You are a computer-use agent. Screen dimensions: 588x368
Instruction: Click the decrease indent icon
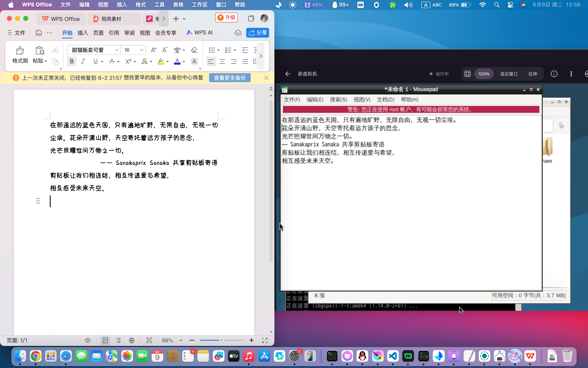(245, 50)
